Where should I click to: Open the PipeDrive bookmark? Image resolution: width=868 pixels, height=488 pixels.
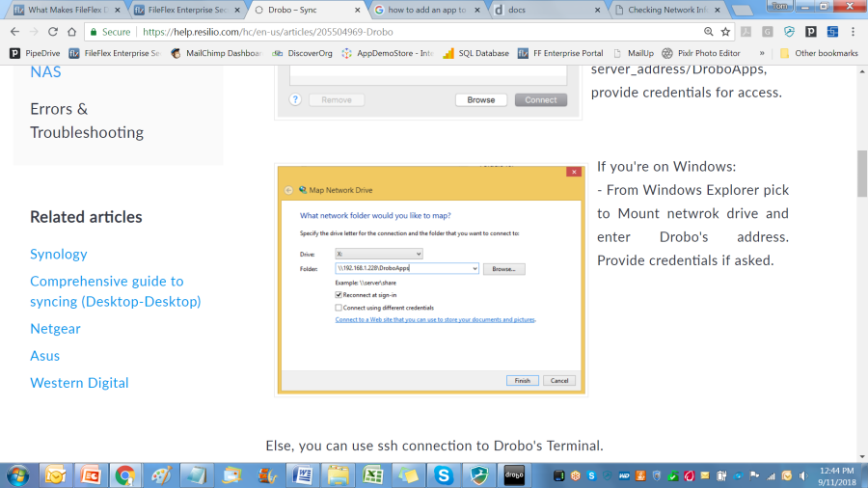click(x=35, y=53)
